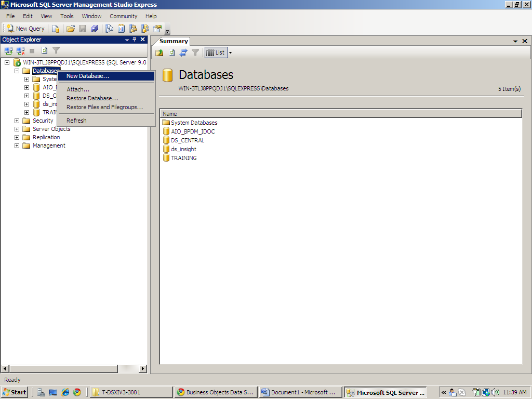The height and width of the screenshot is (399, 532).
Task: Click Refresh in the context menu
Action: 106,121
